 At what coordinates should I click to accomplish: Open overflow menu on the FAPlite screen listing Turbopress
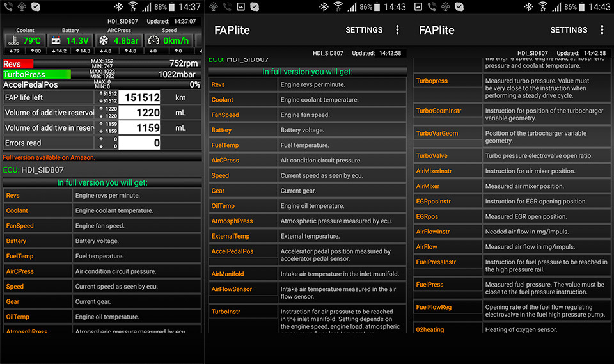click(602, 30)
